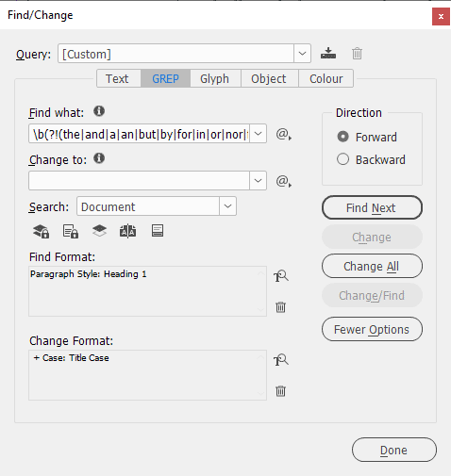
Task: Clear Find Format attributes trash icon
Action: 280,307
